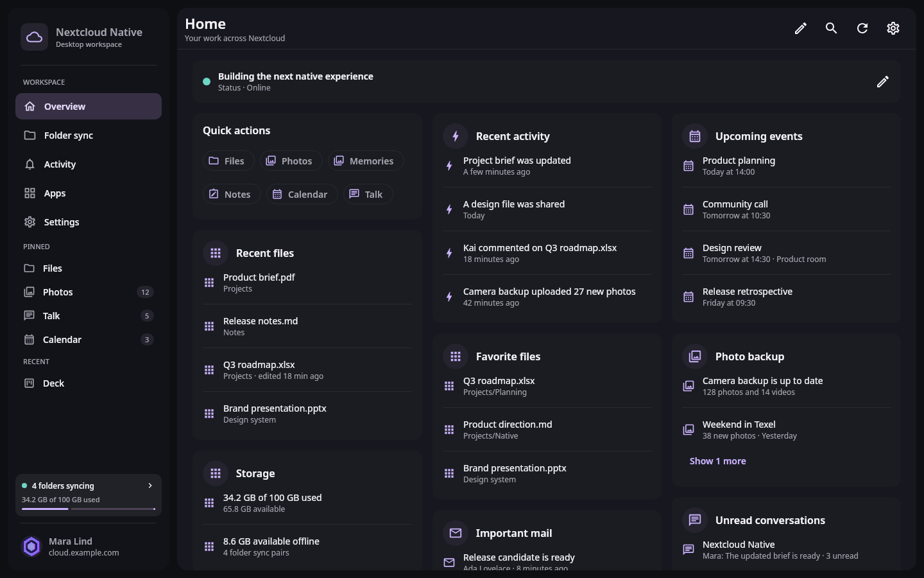Open pinned Files in the sidebar
Image resolution: width=924 pixels, height=578 pixels.
tap(89, 268)
